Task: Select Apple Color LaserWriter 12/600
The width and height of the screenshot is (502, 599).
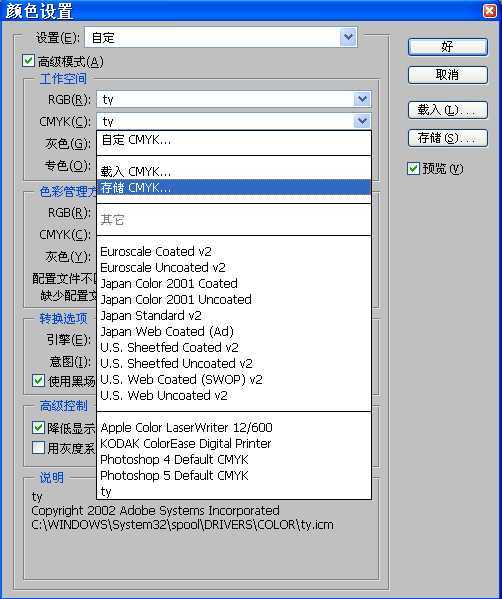Action: [234, 428]
